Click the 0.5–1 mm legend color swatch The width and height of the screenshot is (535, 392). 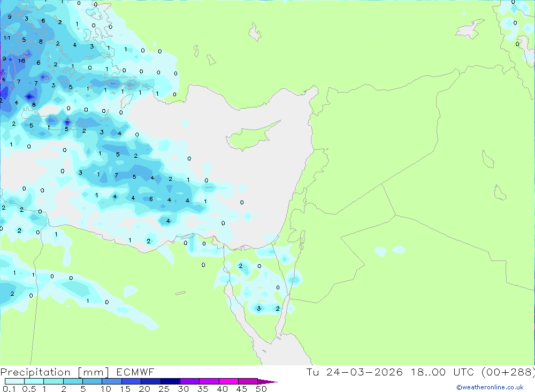point(34,381)
